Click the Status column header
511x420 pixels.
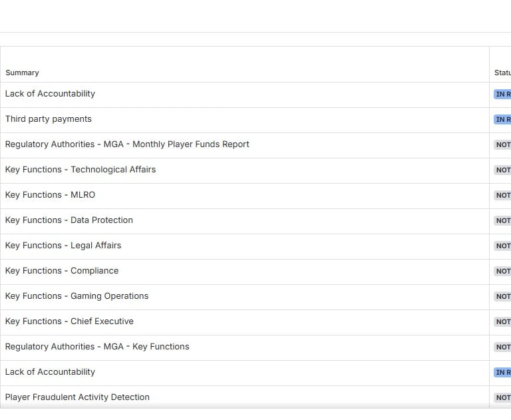point(502,73)
